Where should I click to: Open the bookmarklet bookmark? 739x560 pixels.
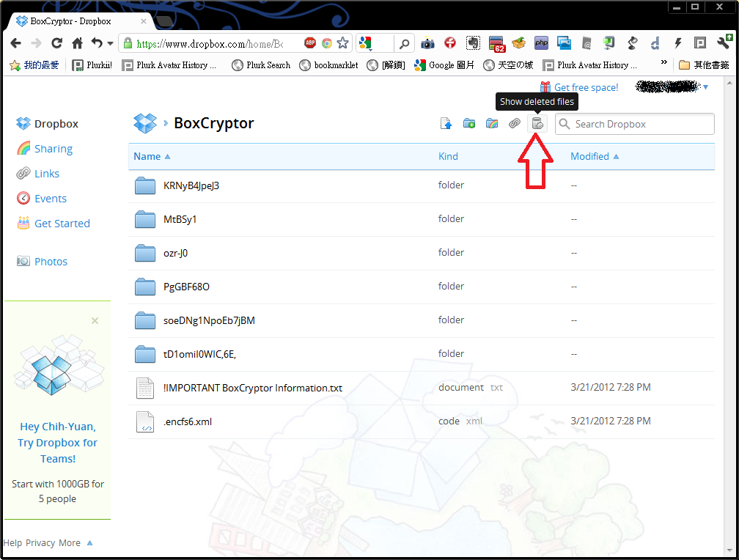pyautogui.click(x=329, y=65)
